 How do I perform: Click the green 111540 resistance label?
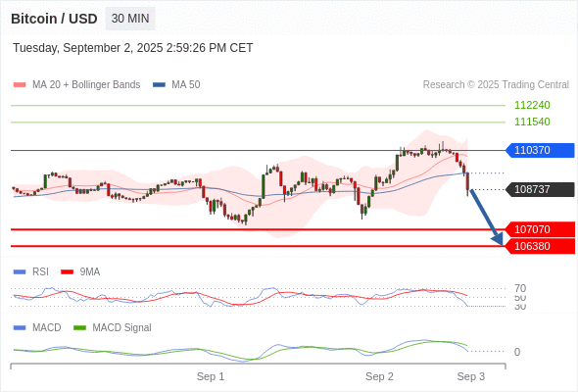(x=532, y=122)
